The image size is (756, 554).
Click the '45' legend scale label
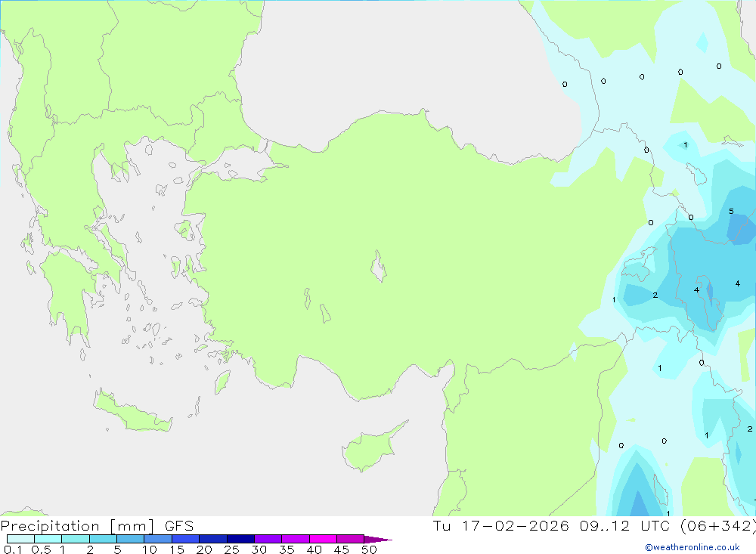pos(342,549)
